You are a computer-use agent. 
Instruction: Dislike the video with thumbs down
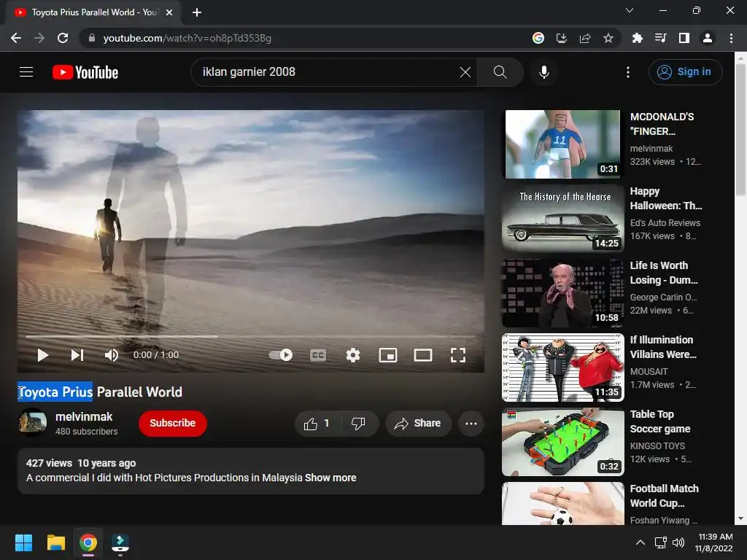(358, 424)
